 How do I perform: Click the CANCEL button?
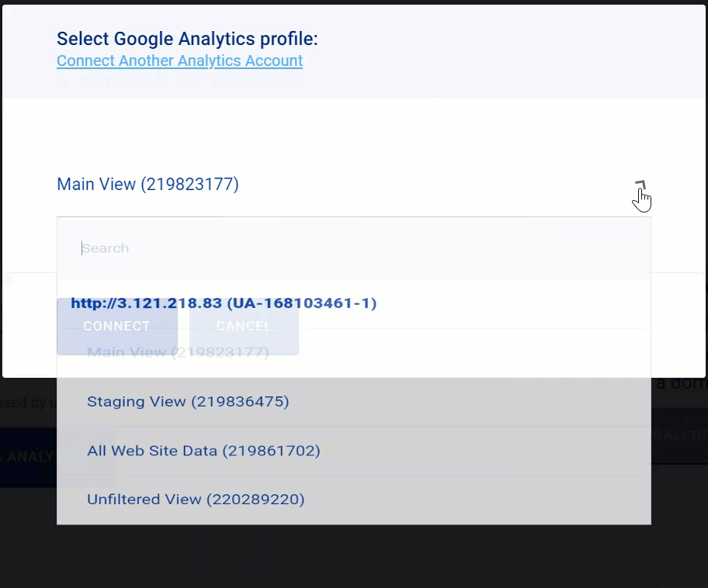point(244,326)
